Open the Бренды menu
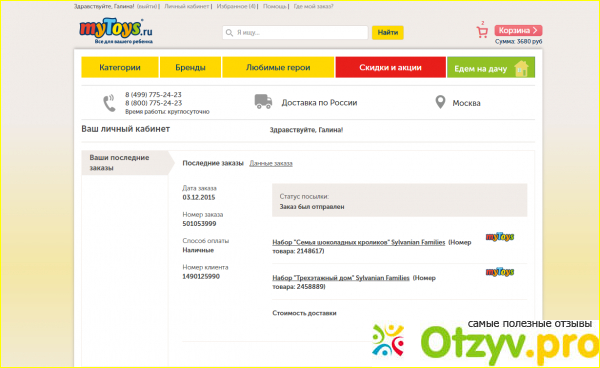Screen dimensions: 600x368 coord(190,67)
